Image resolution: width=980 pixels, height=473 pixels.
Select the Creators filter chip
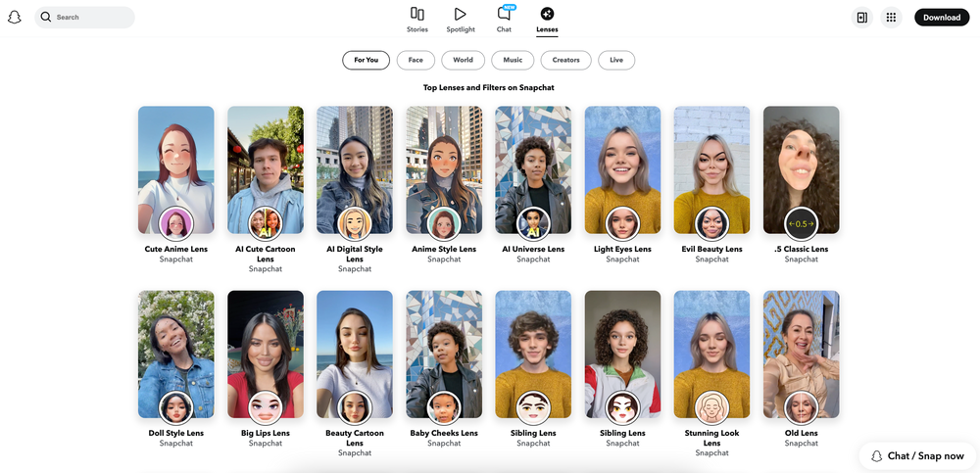tap(565, 60)
